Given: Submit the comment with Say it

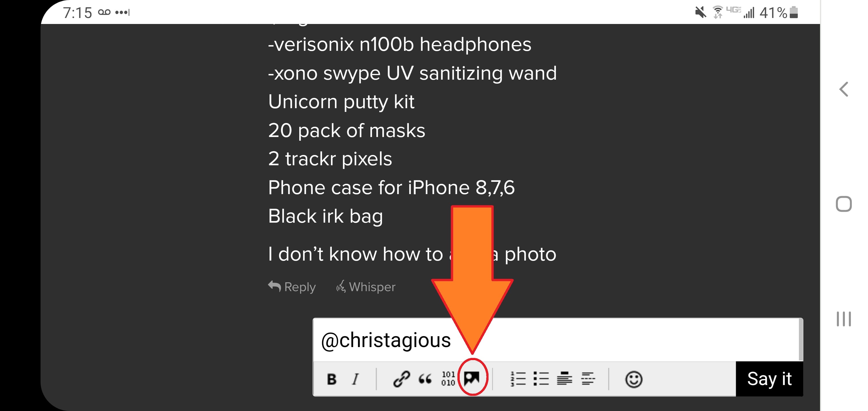Looking at the screenshot, I should (769, 379).
